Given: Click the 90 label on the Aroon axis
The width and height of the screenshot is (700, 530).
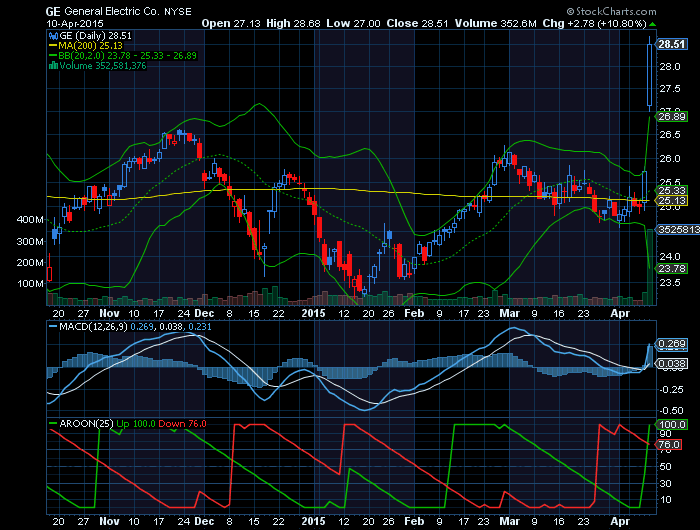Looking at the screenshot, I should [x=665, y=434].
